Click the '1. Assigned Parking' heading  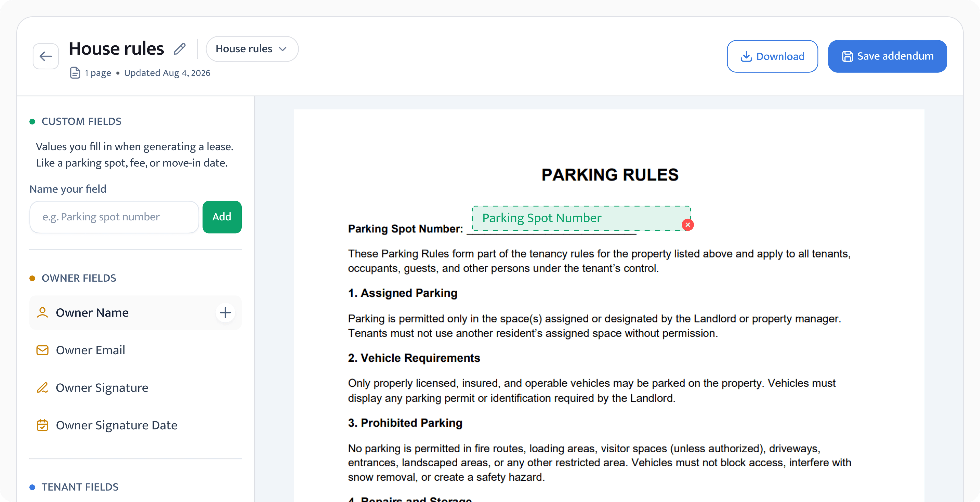(x=402, y=293)
